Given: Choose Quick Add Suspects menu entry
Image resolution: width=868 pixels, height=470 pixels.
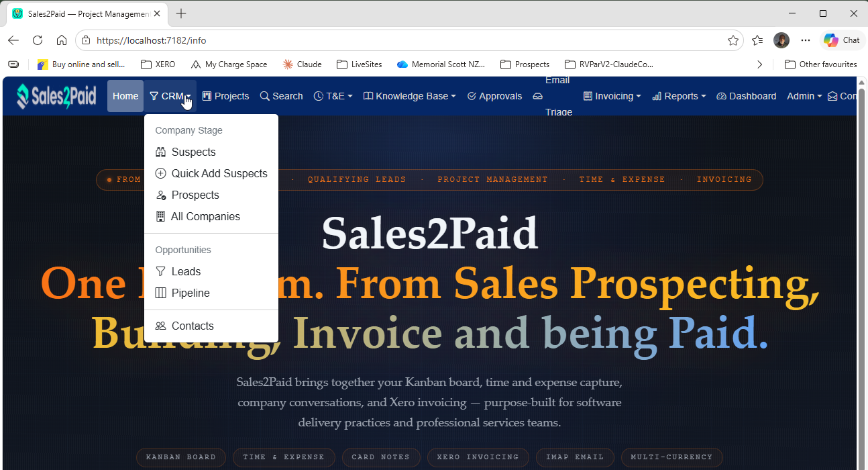Looking at the screenshot, I should (211, 173).
